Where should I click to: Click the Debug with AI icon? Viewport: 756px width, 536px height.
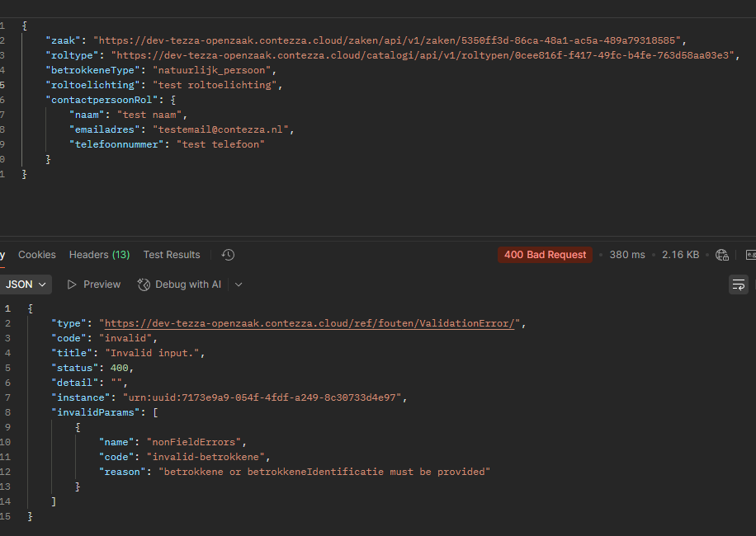pyautogui.click(x=143, y=284)
